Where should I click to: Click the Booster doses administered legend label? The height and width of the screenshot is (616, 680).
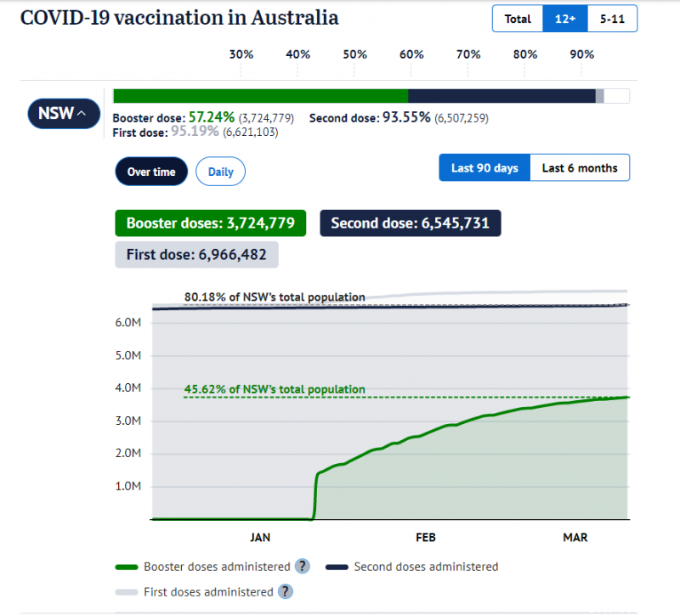(217, 567)
